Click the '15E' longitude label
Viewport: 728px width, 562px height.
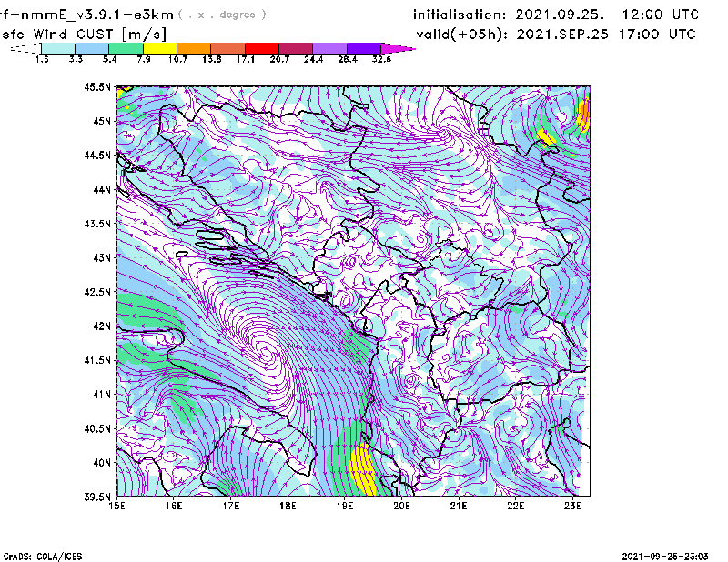tap(116, 506)
